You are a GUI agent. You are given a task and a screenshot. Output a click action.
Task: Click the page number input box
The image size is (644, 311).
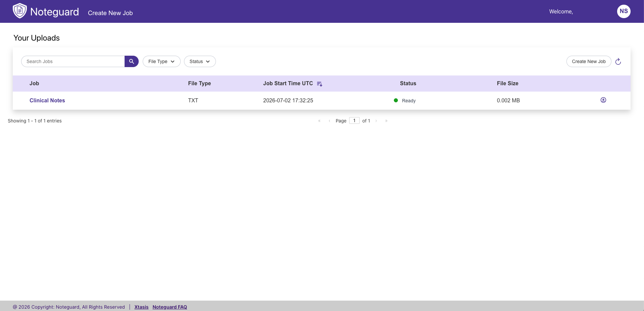click(354, 120)
